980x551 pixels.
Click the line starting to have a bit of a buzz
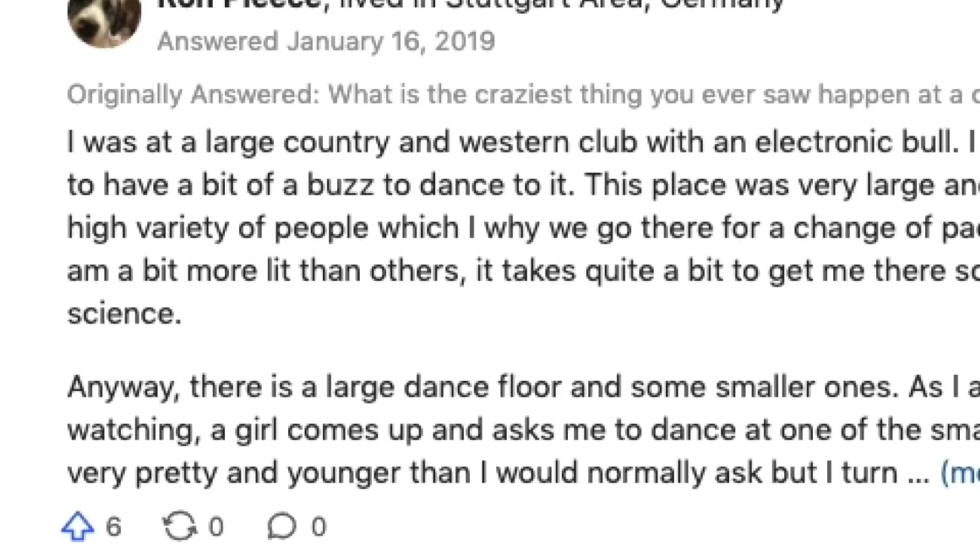pos(523,185)
